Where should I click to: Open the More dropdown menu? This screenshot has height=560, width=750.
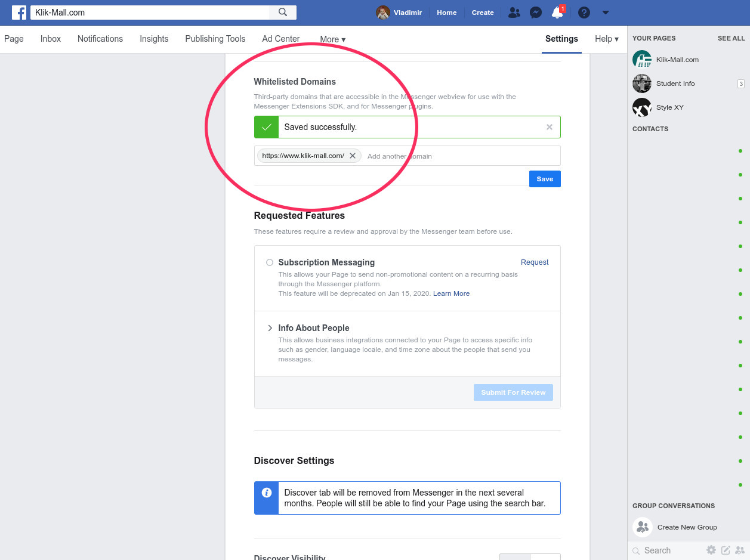[x=332, y=39]
